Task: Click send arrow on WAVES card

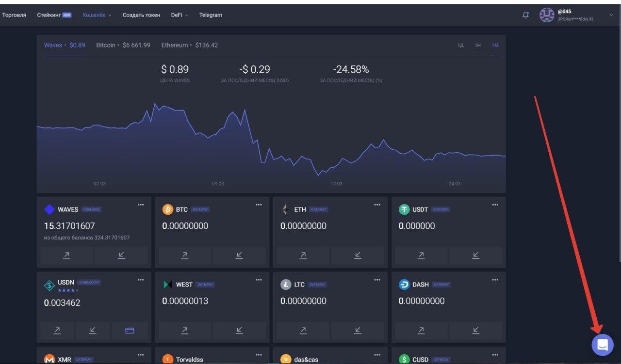Action: click(66, 255)
